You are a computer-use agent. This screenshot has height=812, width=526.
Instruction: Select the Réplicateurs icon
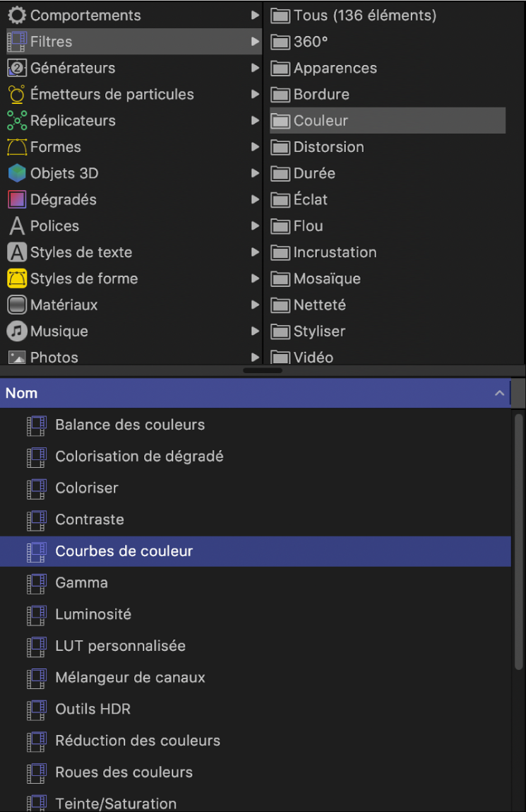pyautogui.click(x=16, y=120)
